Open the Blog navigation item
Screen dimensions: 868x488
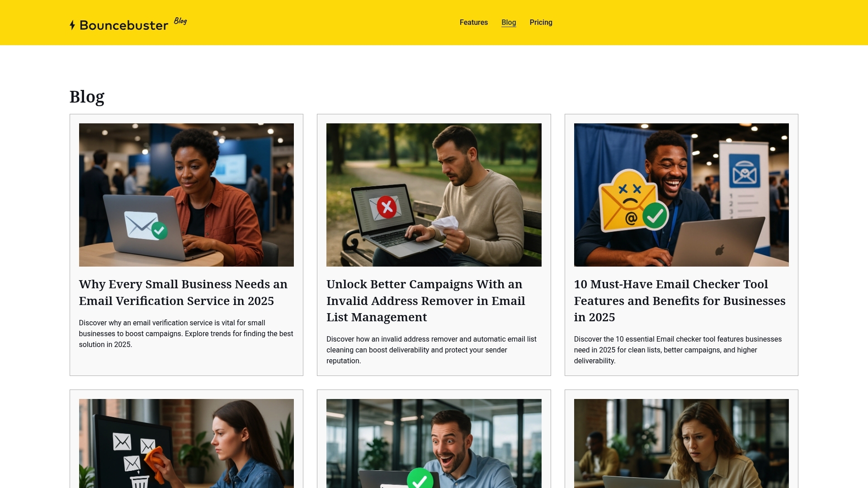pyautogui.click(x=509, y=23)
